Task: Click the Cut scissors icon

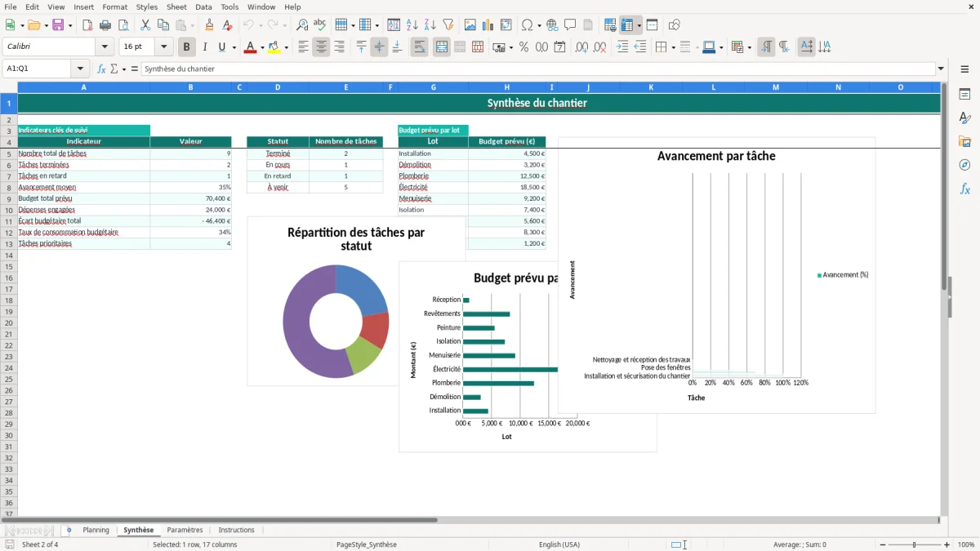Action: tap(145, 25)
